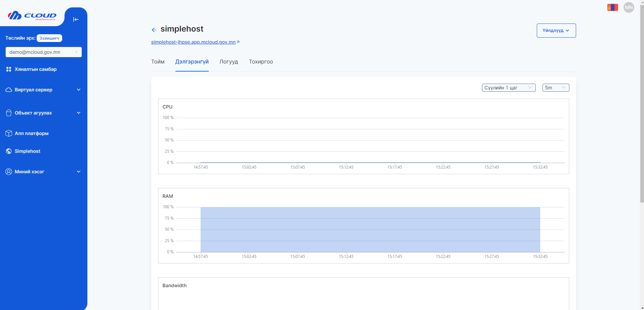Collapse the sidebar with the arrow icon
Viewport: 644px width, 310px height.
tap(76, 19)
